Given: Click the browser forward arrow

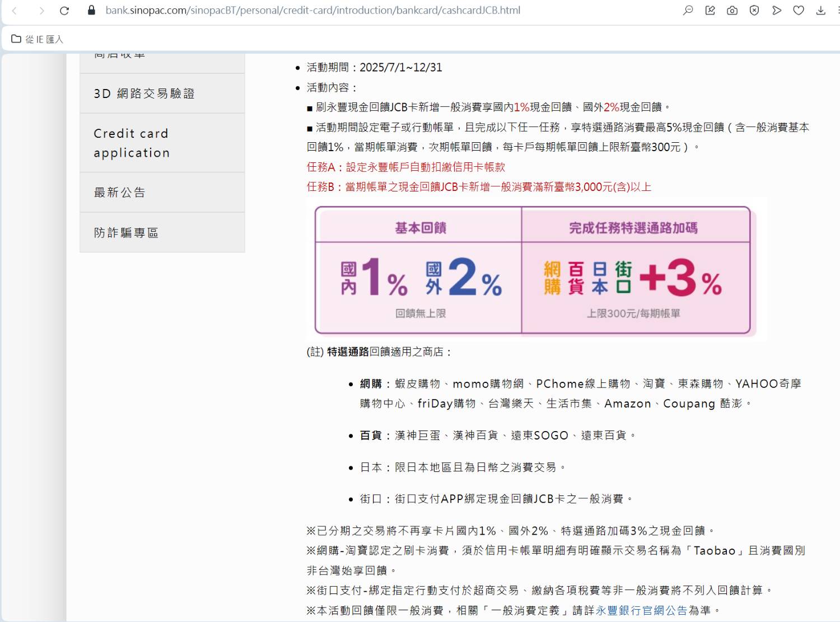Looking at the screenshot, I should (x=41, y=11).
